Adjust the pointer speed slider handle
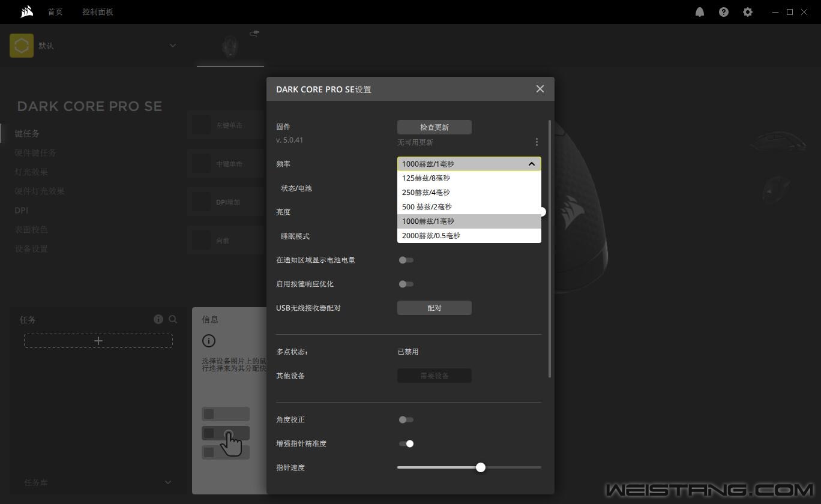This screenshot has height=504, width=821. 481,467
